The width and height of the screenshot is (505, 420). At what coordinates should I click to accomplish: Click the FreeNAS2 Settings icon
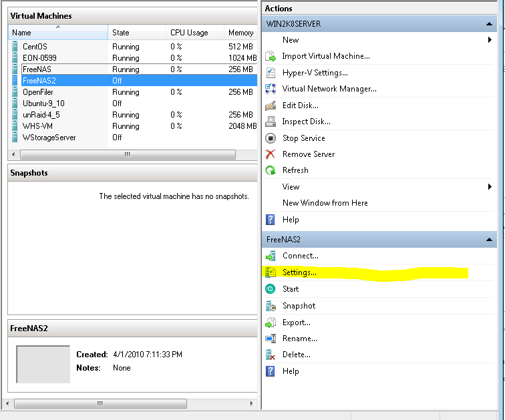[271, 272]
